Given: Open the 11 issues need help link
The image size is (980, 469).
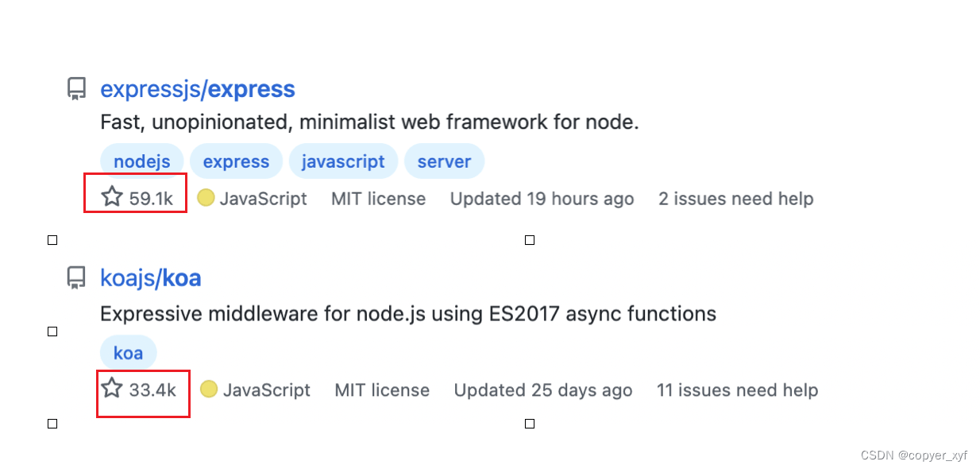Looking at the screenshot, I should pos(737,390).
